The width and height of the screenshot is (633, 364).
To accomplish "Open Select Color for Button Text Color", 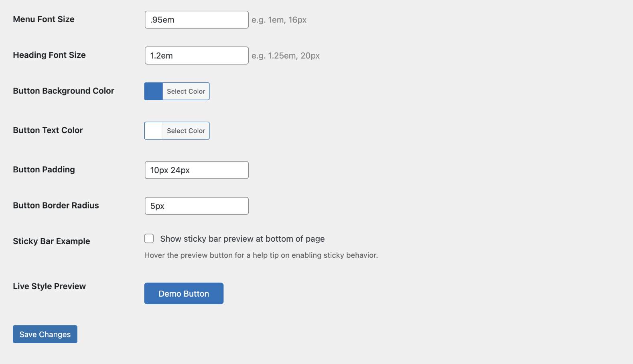I will [x=186, y=131].
